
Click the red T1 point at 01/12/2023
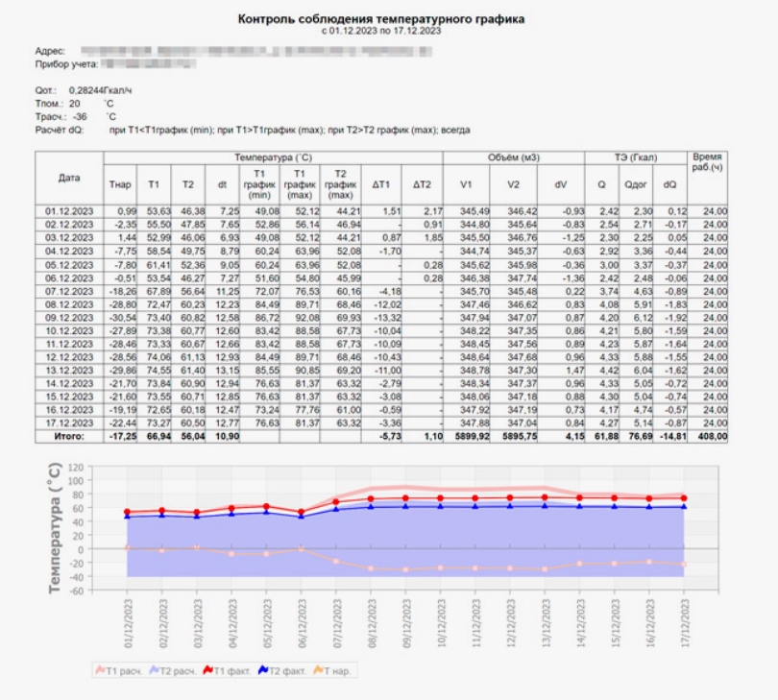pyautogui.click(x=127, y=512)
